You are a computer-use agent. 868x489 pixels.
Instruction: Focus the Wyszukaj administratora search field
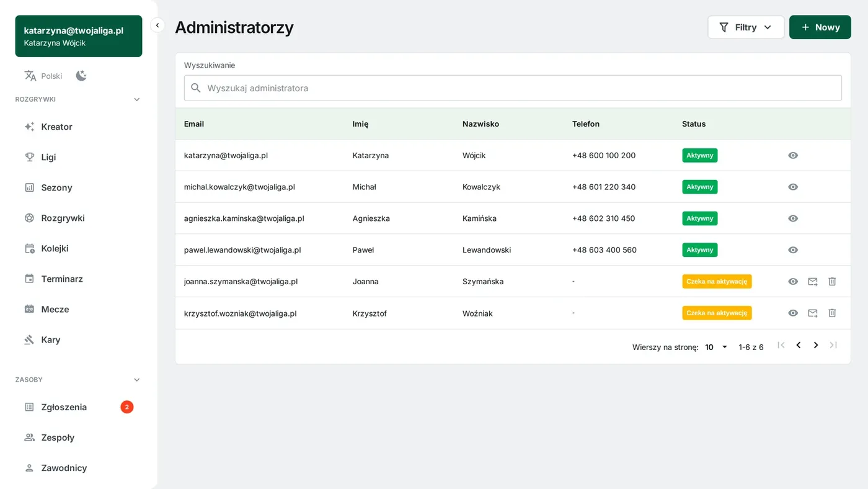(513, 88)
